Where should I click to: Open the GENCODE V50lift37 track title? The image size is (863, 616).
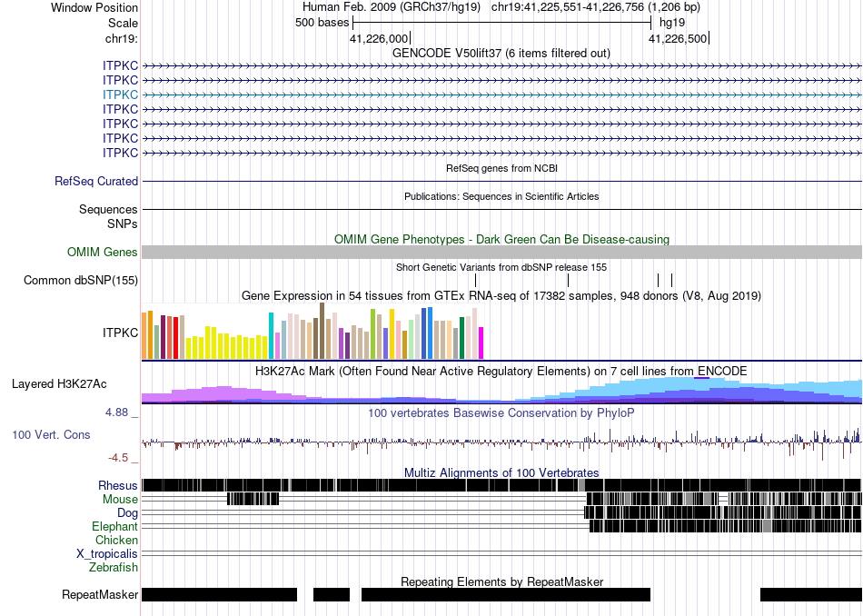(501, 54)
